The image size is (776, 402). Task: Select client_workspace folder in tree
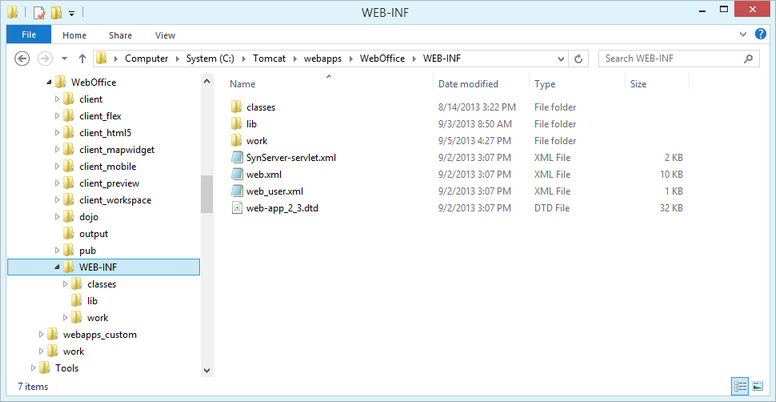click(x=115, y=200)
